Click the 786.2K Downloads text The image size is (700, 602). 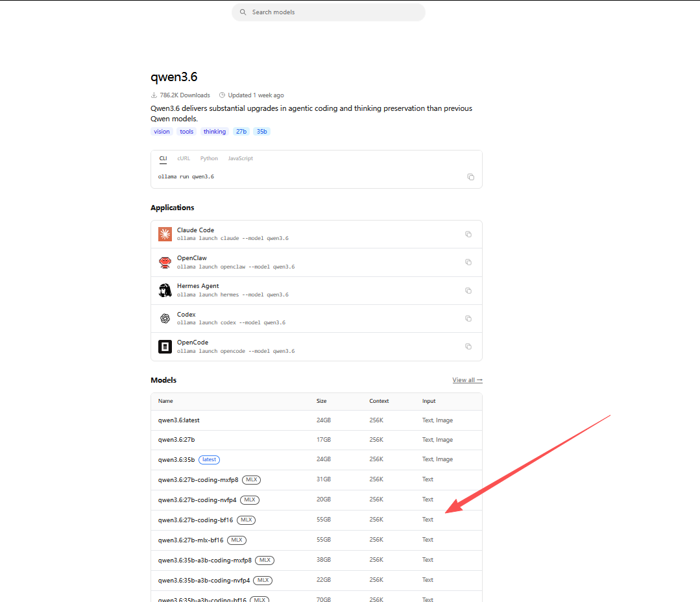click(x=185, y=95)
